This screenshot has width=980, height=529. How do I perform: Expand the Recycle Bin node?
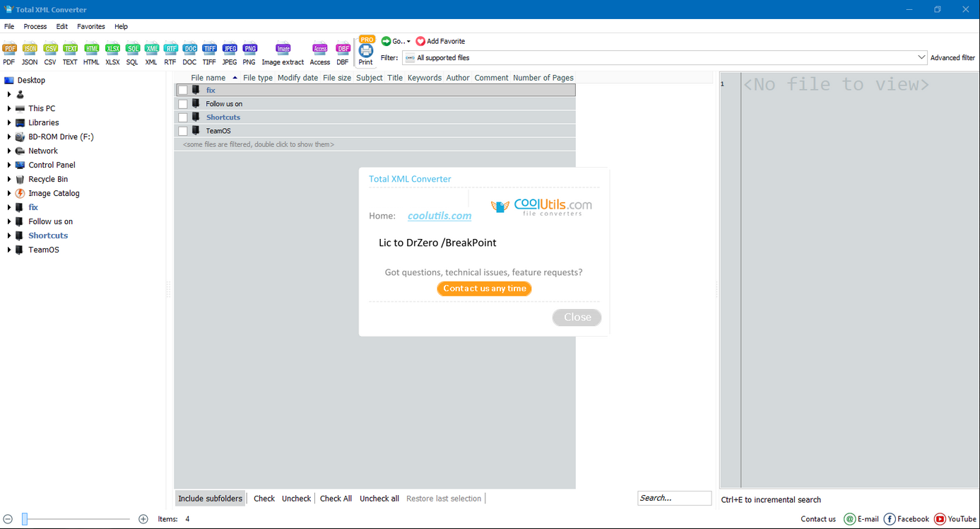[9, 179]
